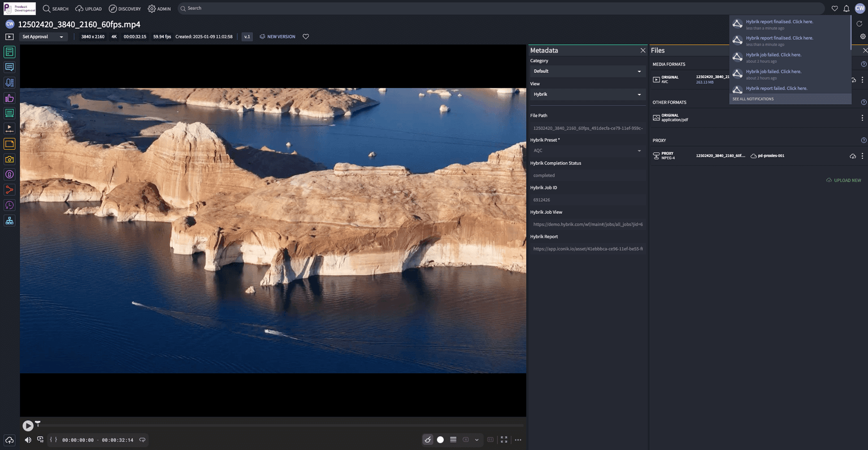
Task: Click the New Version button
Action: pyautogui.click(x=277, y=37)
